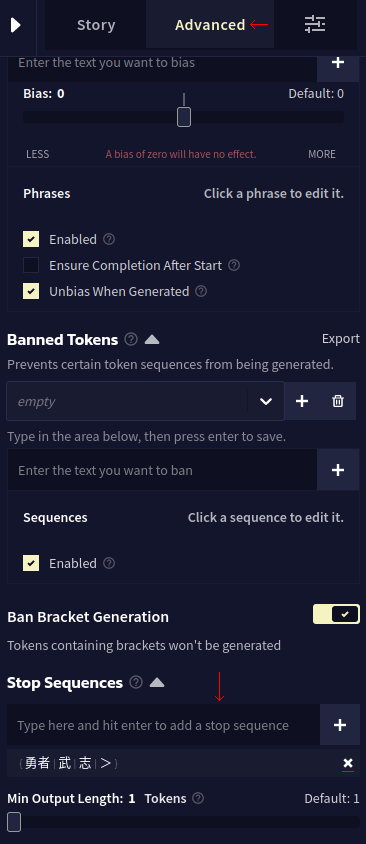Image resolution: width=366 pixels, height=844 pixels.
Task: Add new banned token preset with plus
Action: click(302, 401)
